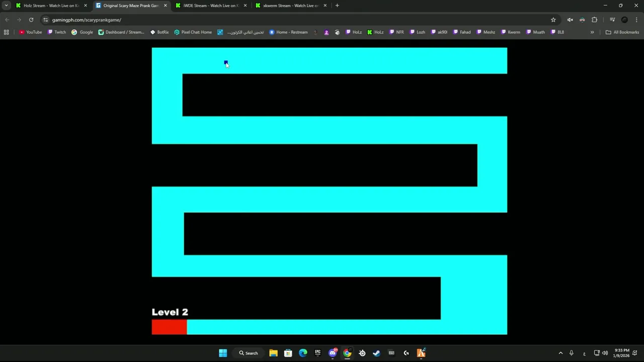Open the Fahad bookmark
644x362 pixels.
point(462,32)
